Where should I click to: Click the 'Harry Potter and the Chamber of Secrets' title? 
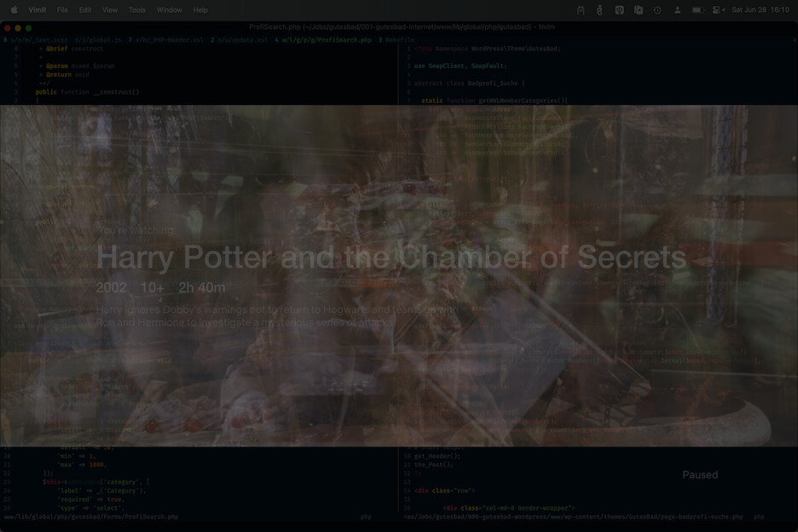[391, 257]
